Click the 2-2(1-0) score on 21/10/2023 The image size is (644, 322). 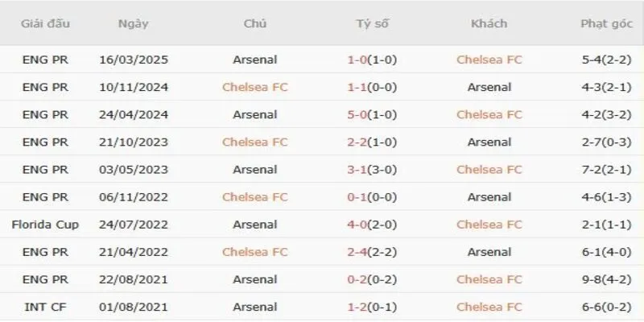click(371, 142)
